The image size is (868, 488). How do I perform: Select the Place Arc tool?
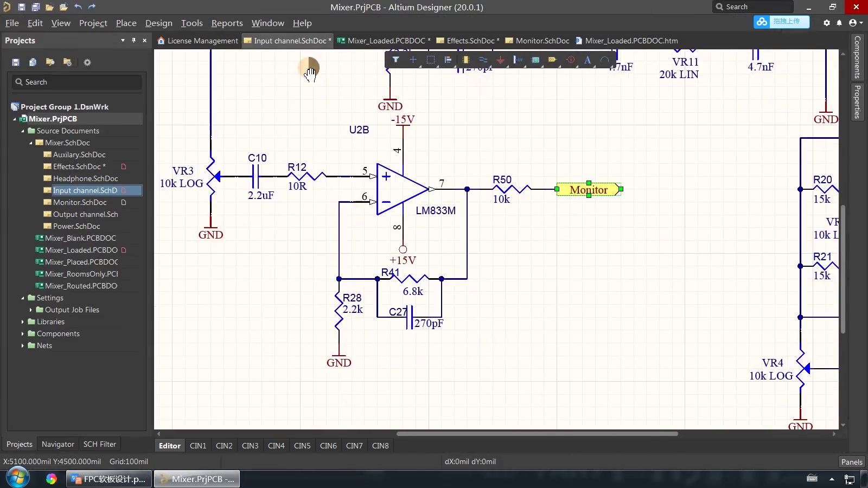(605, 60)
